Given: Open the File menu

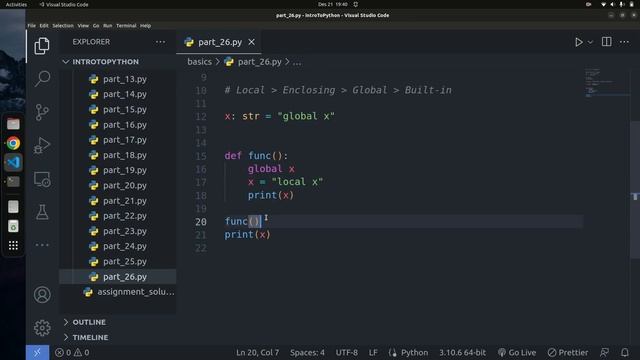Looking at the screenshot, I should pos(32,26).
